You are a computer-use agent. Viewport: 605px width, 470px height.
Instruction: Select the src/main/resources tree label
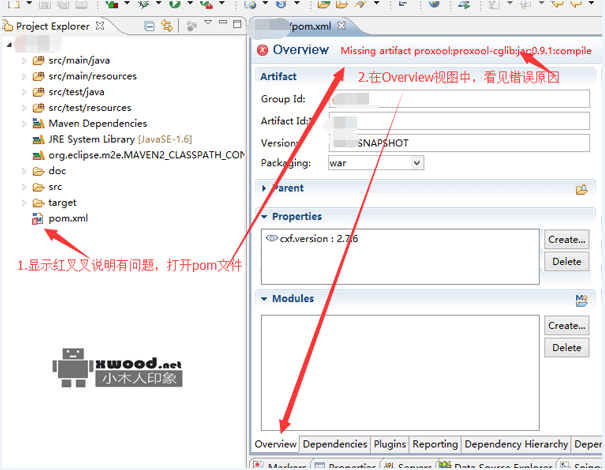[x=93, y=76]
